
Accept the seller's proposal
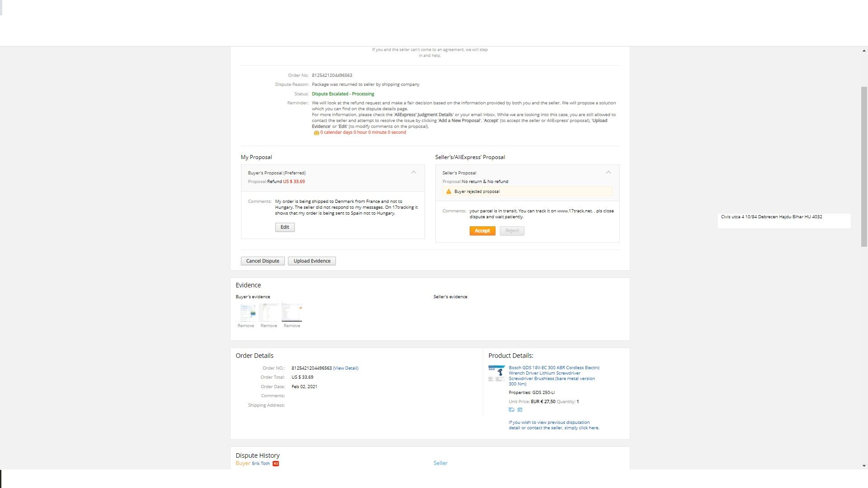pos(482,231)
